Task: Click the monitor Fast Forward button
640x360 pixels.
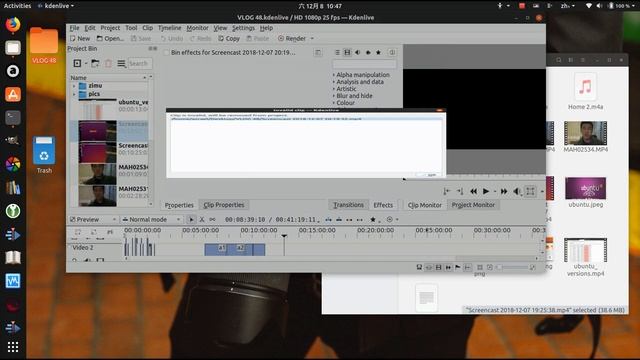Action: pos(504,191)
